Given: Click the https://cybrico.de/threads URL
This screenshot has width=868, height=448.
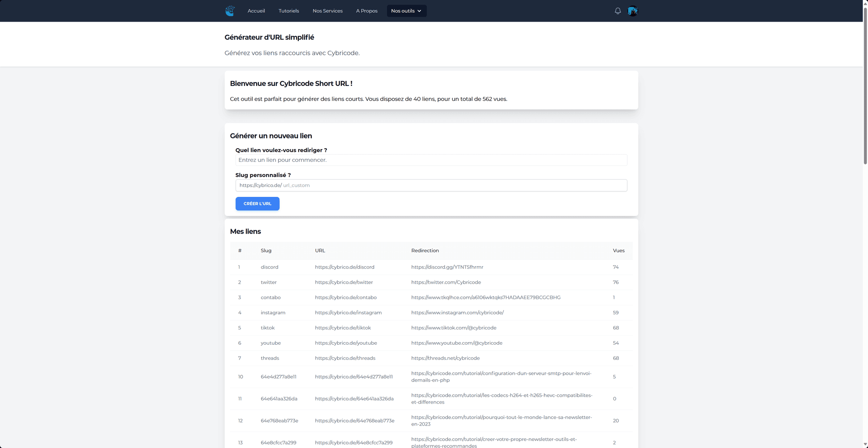Looking at the screenshot, I should tap(345, 358).
